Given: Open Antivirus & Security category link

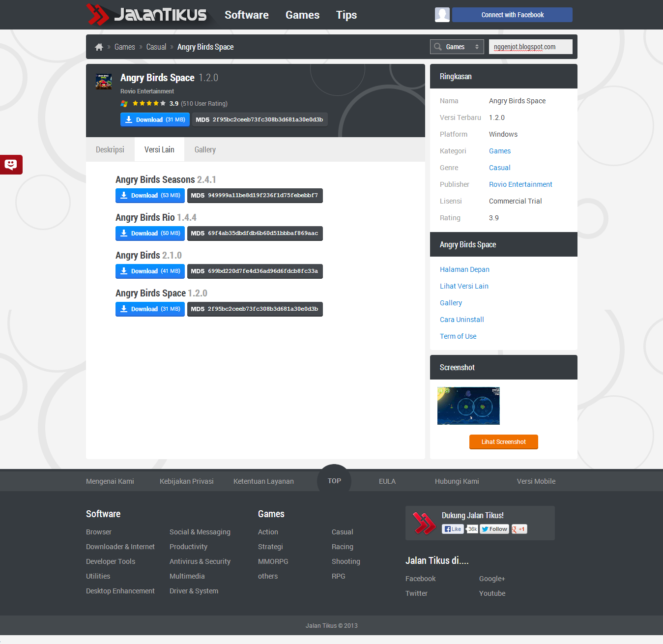Looking at the screenshot, I should pyautogui.click(x=200, y=561).
